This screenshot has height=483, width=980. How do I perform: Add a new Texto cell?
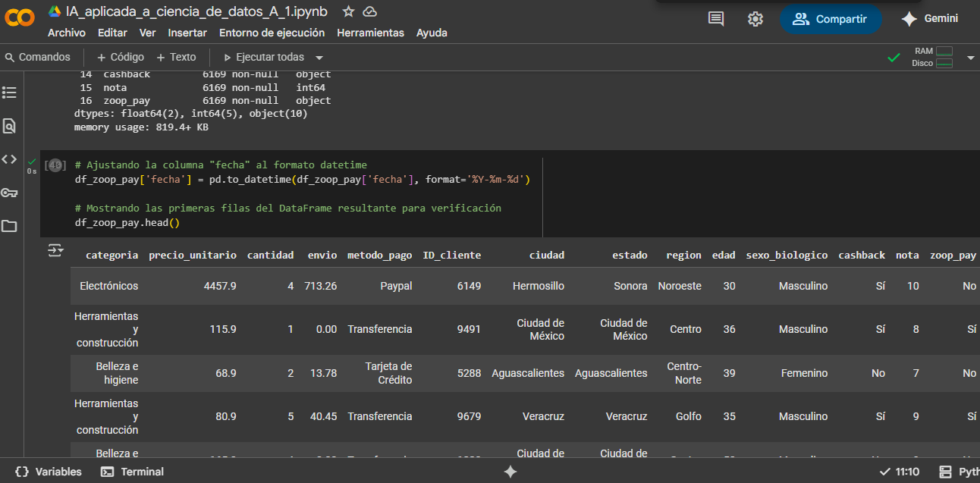[x=176, y=57]
